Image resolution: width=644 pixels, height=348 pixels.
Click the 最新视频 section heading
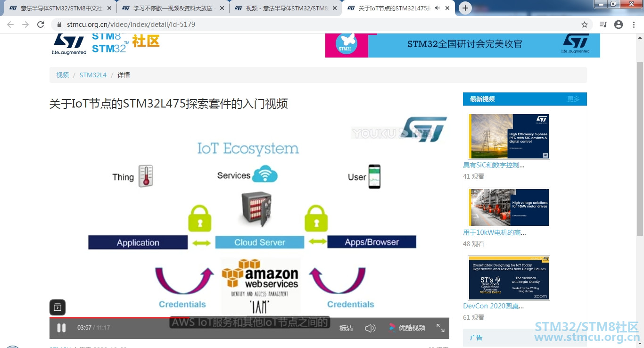tap(482, 99)
